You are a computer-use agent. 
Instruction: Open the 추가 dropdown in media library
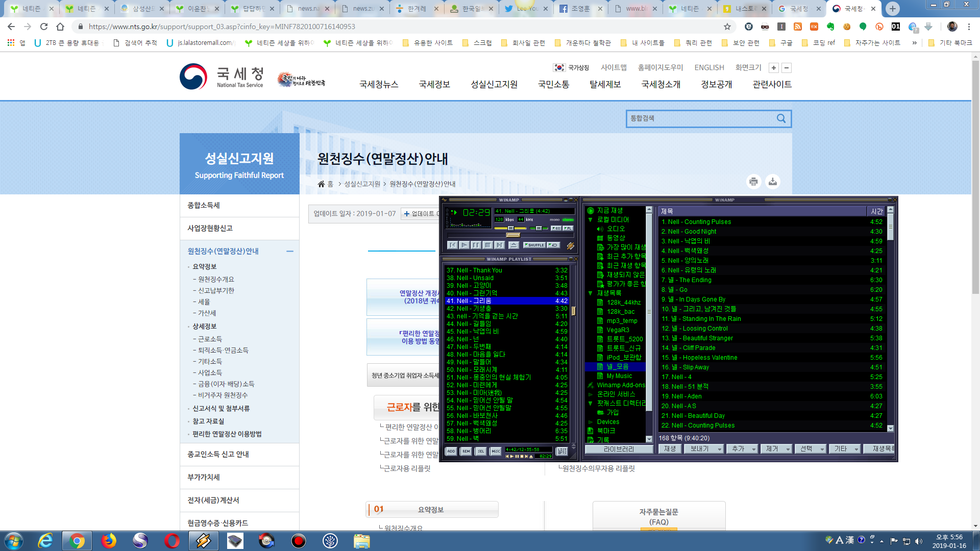pyautogui.click(x=742, y=449)
